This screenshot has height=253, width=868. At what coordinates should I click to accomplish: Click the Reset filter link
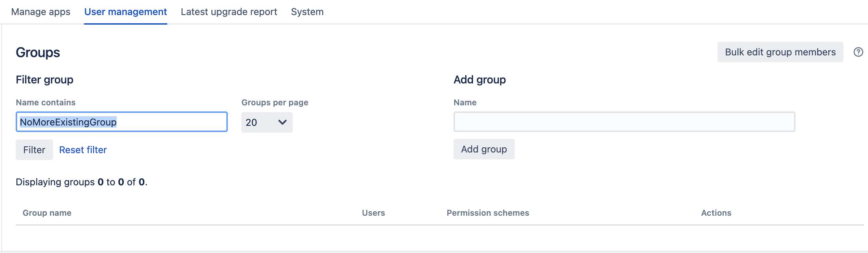83,150
